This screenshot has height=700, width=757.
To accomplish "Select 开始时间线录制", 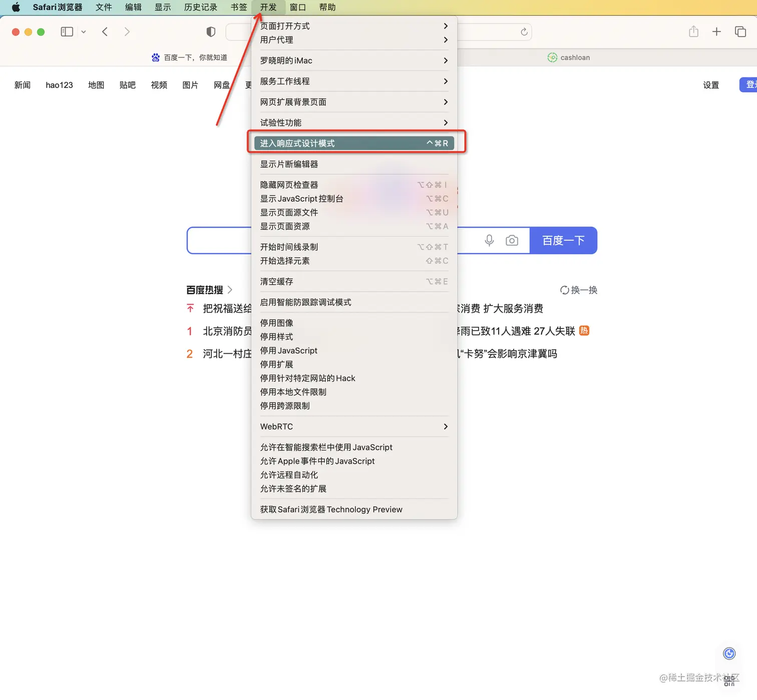I will point(354,247).
